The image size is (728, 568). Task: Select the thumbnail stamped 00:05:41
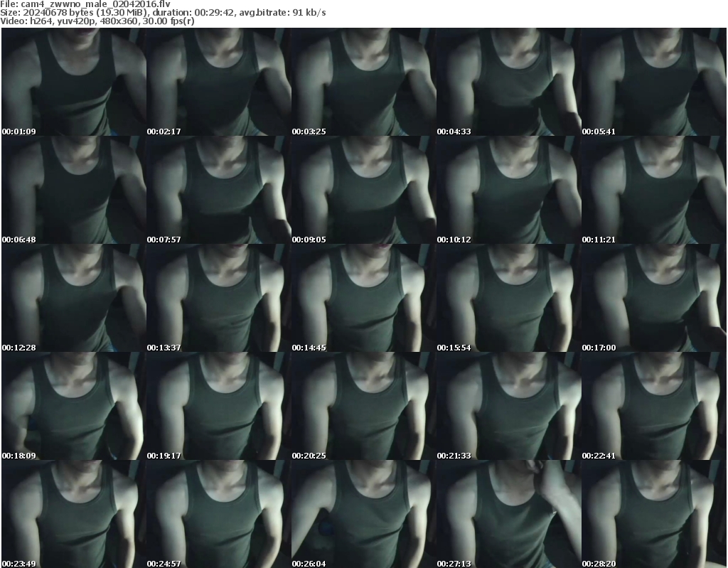click(x=654, y=82)
